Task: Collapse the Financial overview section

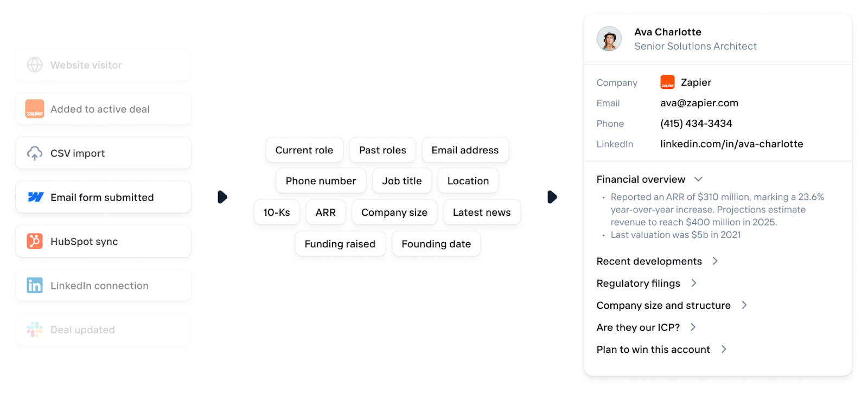Action: (x=698, y=179)
